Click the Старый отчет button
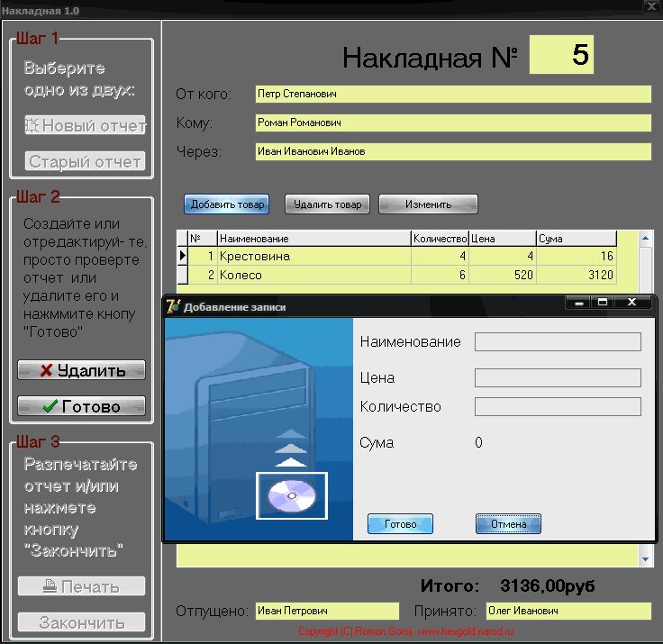Image resolution: width=663 pixels, height=644 pixels. coord(86,162)
